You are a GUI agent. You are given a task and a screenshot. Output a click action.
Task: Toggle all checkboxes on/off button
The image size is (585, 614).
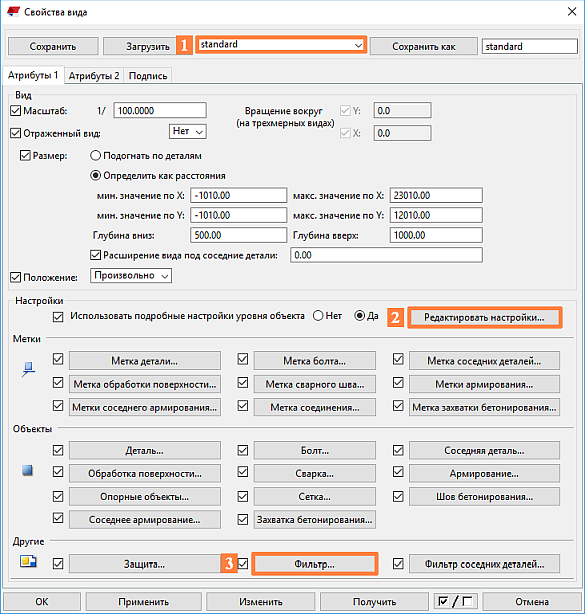455,601
